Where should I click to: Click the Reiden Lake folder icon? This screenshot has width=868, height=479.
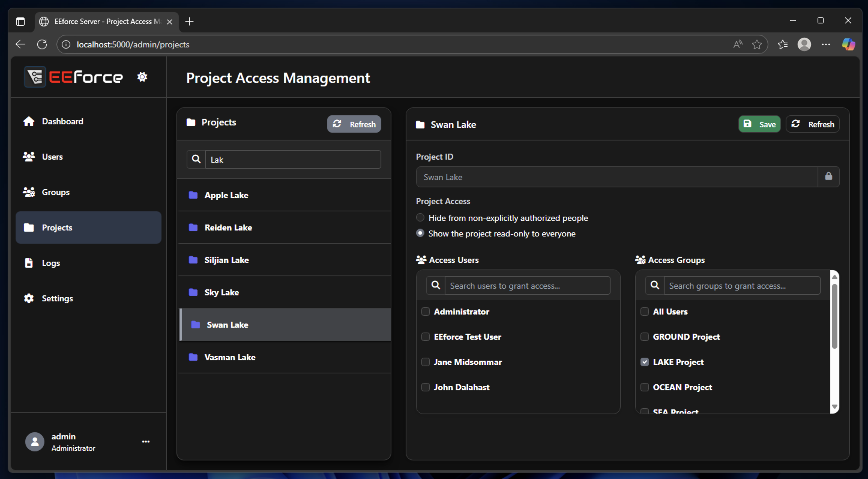pos(193,227)
